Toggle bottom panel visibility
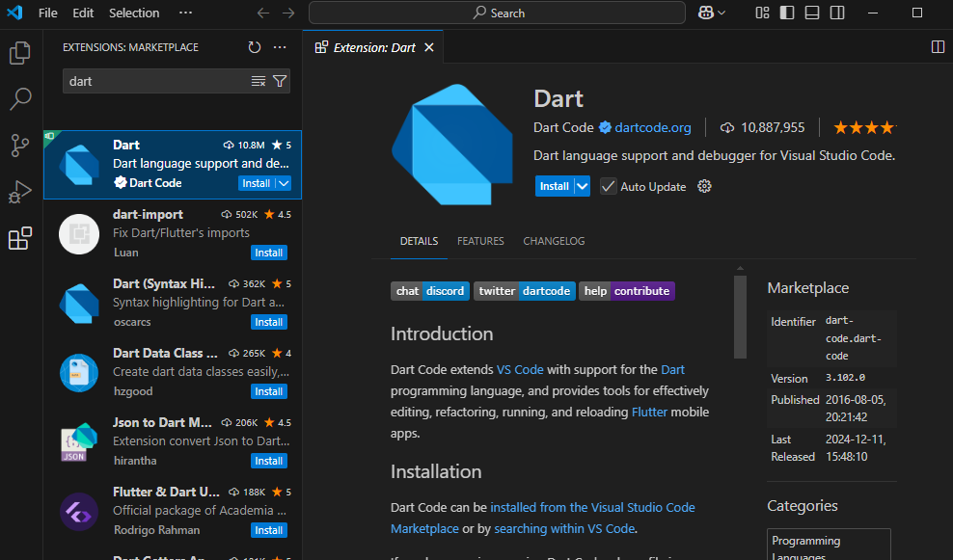Image resolution: width=953 pixels, height=560 pixels. point(812,13)
